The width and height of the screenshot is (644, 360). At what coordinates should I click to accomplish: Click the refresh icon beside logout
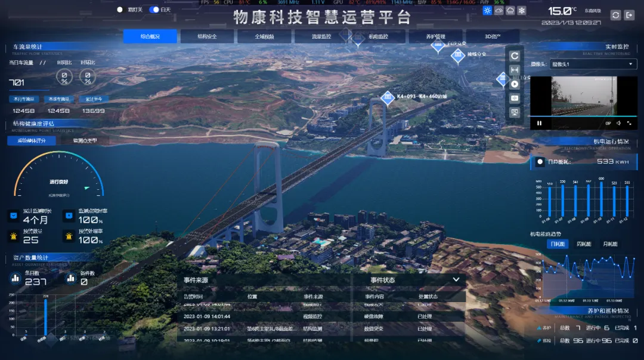click(615, 15)
